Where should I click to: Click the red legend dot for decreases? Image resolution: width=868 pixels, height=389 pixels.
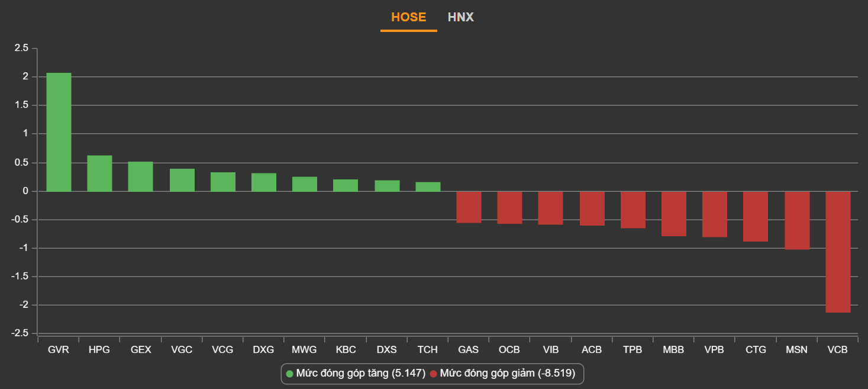tap(434, 374)
